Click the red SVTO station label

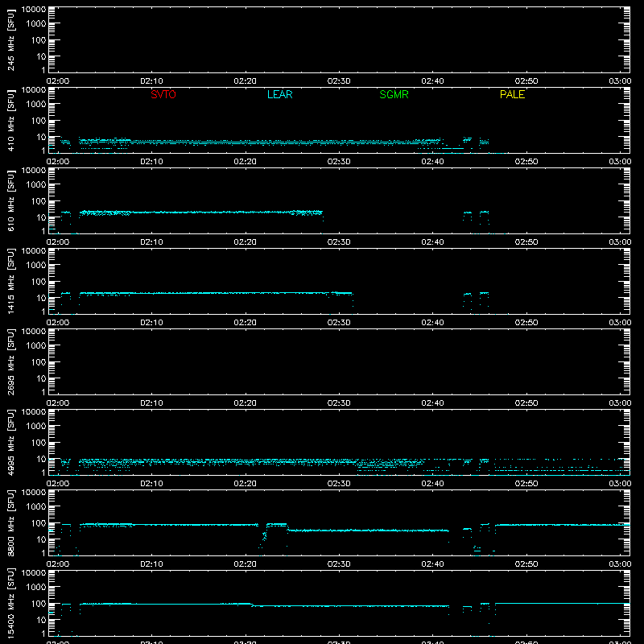[163, 94]
